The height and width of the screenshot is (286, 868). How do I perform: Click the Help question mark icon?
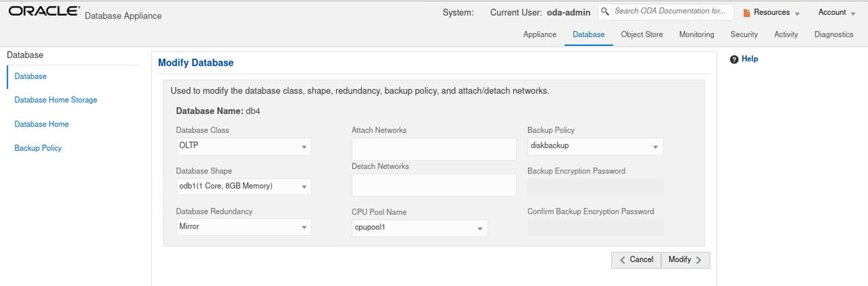point(734,59)
